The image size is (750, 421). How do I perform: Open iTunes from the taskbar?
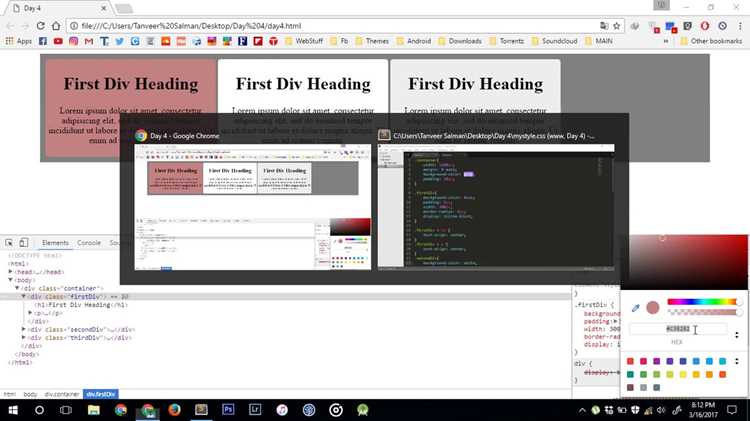point(282,410)
